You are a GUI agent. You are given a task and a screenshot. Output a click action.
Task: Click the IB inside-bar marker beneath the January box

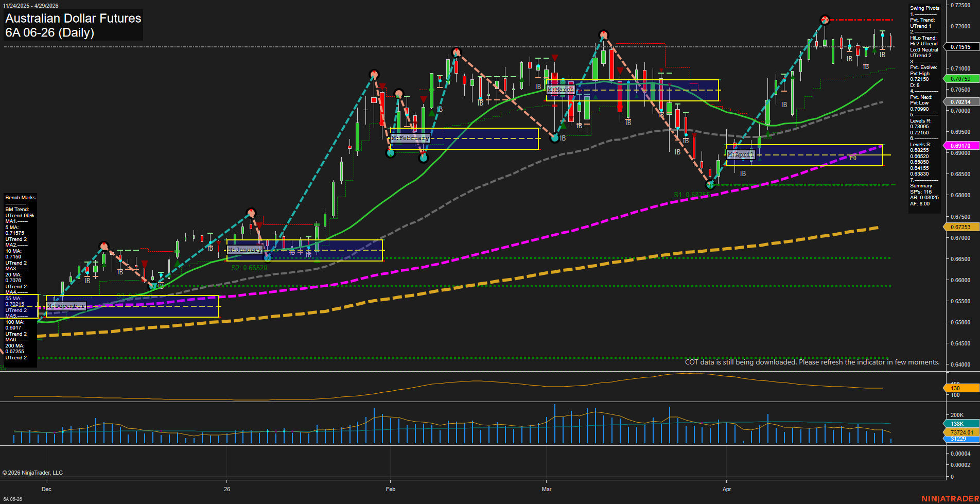(x=291, y=253)
